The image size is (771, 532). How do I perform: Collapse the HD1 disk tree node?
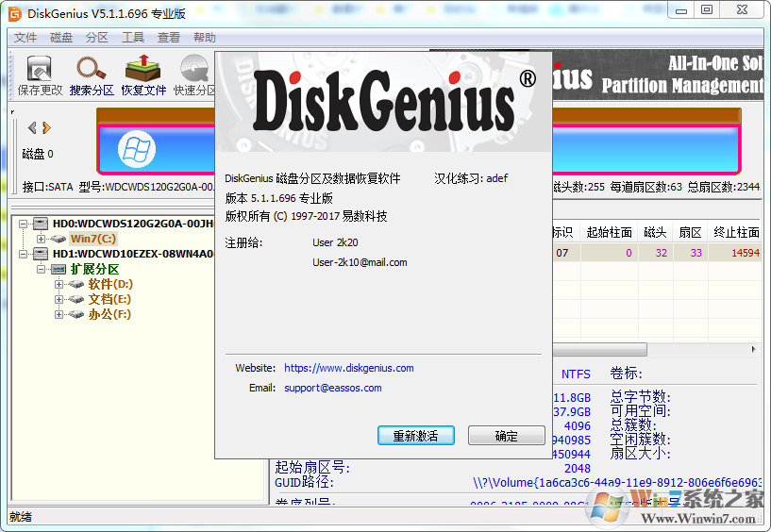[x=23, y=254]
